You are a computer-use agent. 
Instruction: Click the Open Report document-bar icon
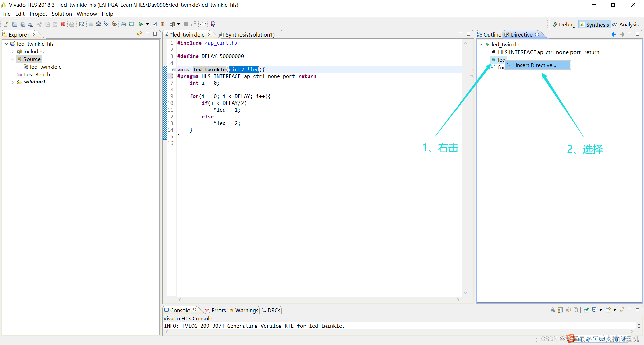pos(172,24)
